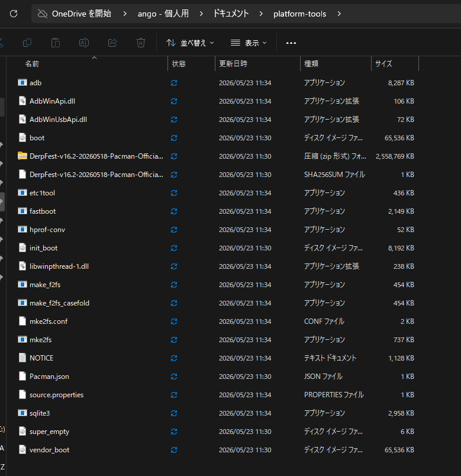461x476 pixels.
Task: Click the sync status icon for sqlite3
Action: (174, 413)
